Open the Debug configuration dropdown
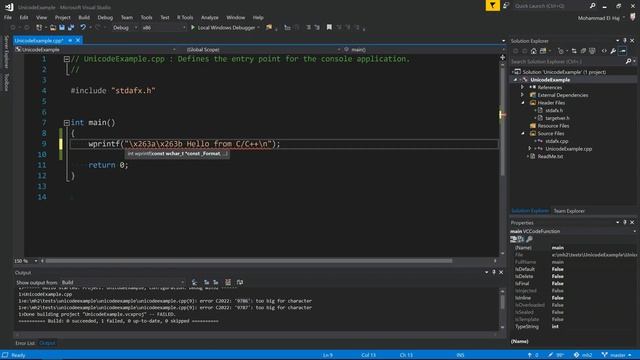640x360 pixels. 125,28
